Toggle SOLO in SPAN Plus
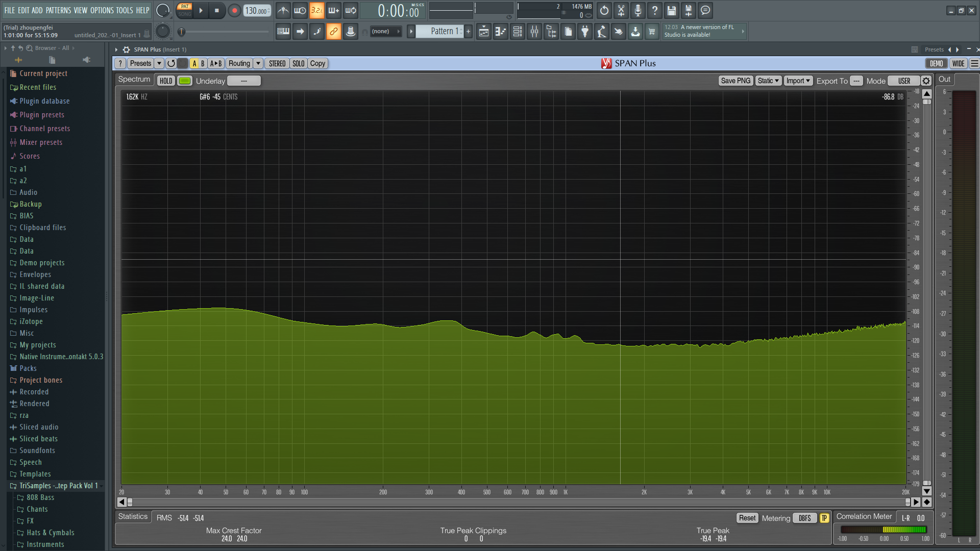This screenshot has width=980, height=551. pyautogui.click(x=299, y=63)
